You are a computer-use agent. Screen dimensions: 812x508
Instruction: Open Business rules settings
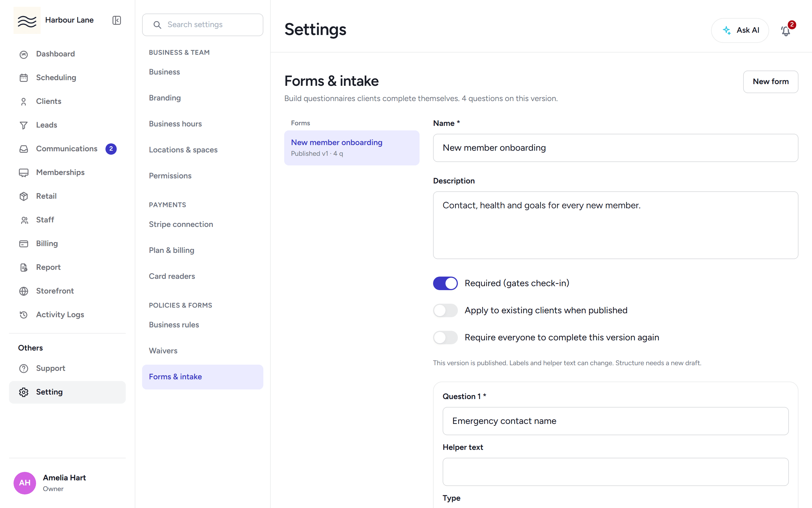click(202, 325)
